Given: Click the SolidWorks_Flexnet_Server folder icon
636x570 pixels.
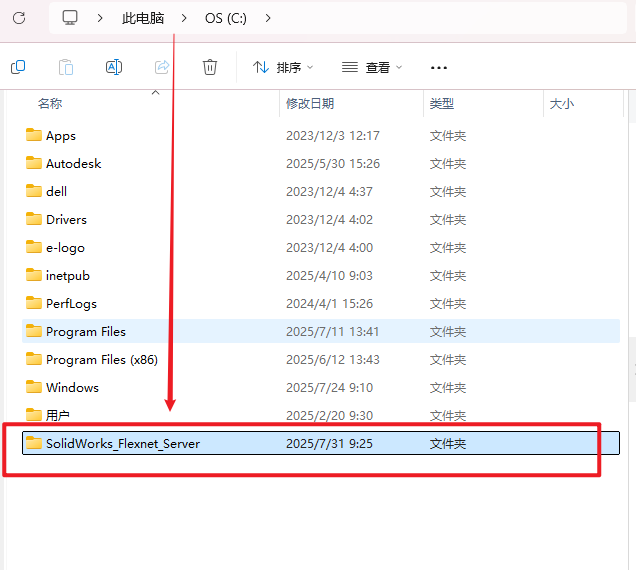Looking at the screenshot, I should tap(34, 442).
